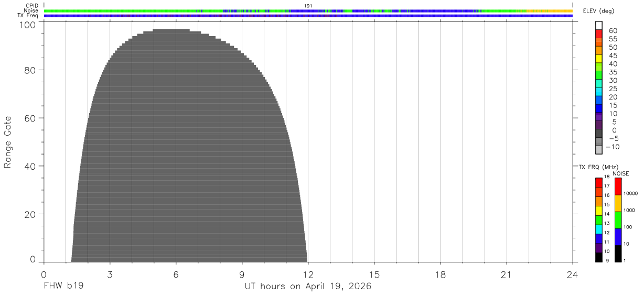Select the yellow swatch in the NOISE bar
Viewport: 644px width, 297px height.
(618, 203)
